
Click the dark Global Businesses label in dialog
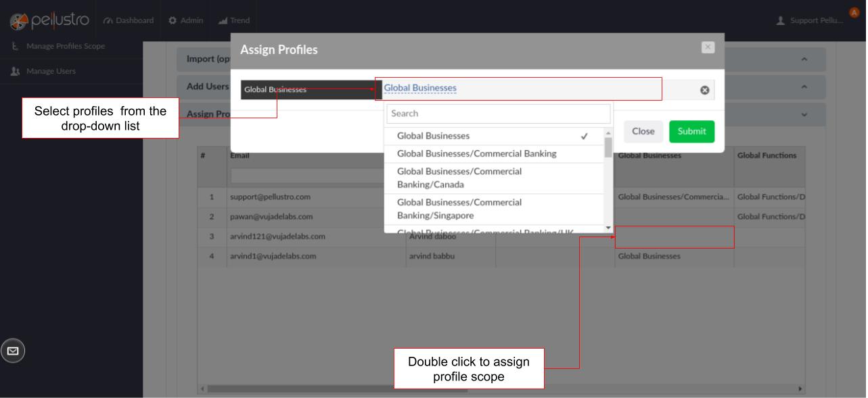pyautogui.click(x=311, y=89)
